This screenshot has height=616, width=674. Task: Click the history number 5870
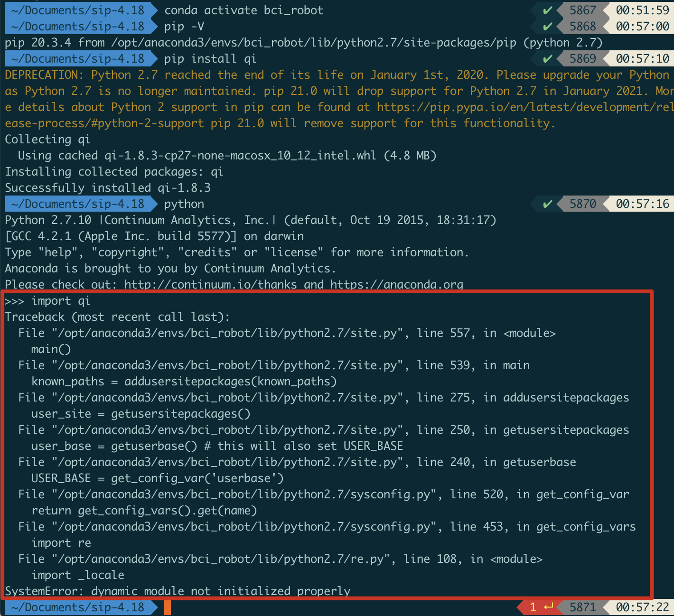(583, 204)
